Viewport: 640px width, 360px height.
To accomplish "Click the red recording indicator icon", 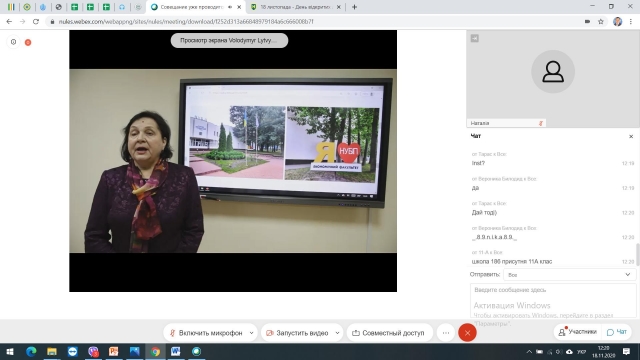I will 28,42.
